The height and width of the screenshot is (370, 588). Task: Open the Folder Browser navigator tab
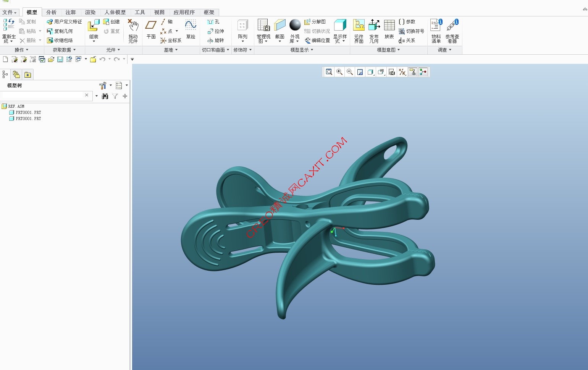pos(16,75)
